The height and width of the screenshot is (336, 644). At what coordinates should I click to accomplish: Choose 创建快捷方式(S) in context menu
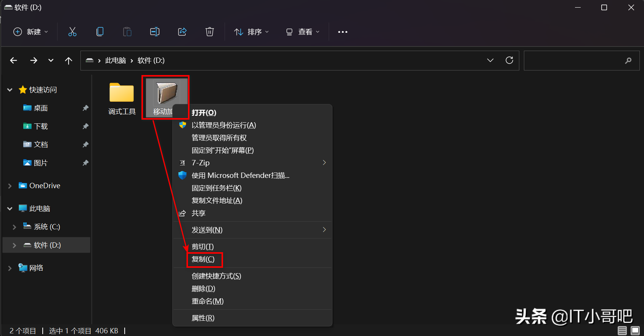(x=252, y=276)
